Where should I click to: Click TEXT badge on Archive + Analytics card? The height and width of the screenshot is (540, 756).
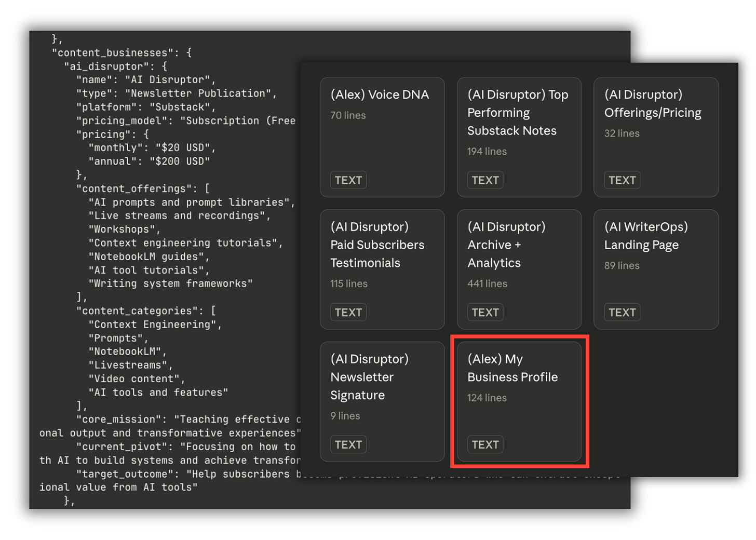point(485,312)
